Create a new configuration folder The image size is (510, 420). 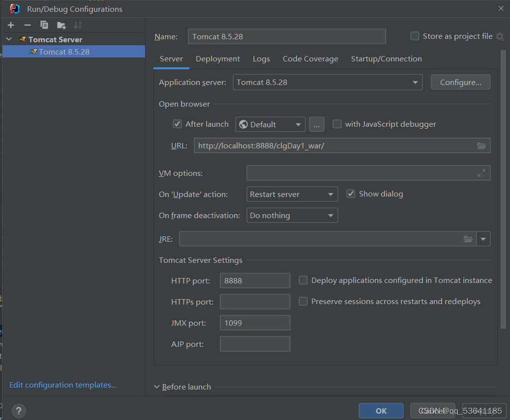tap(61, 25)
